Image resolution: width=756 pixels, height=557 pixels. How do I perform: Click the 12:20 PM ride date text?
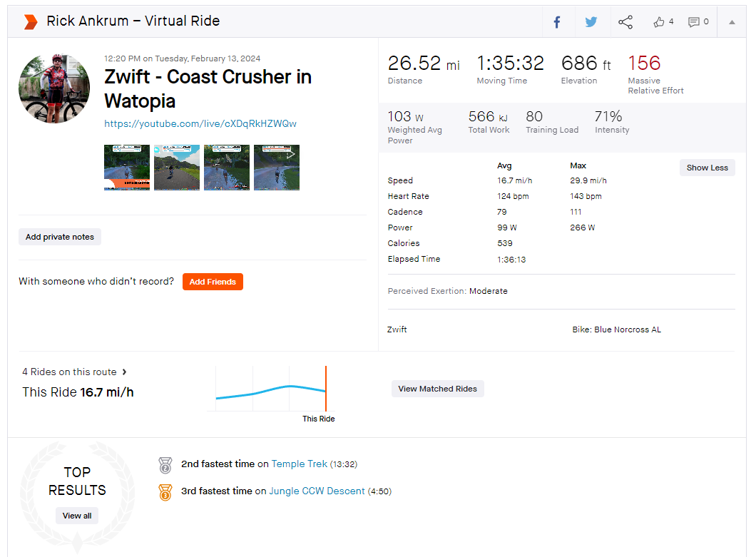[x=183, y=58]
